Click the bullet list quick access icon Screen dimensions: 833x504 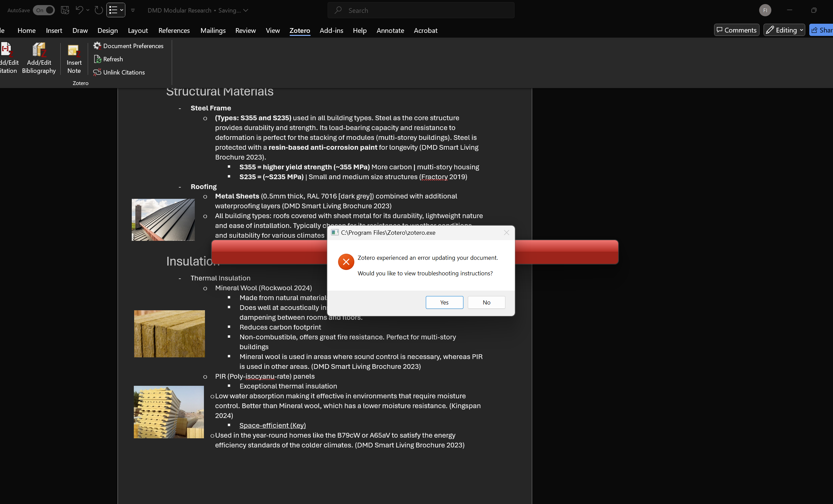(x=113, y=10)
